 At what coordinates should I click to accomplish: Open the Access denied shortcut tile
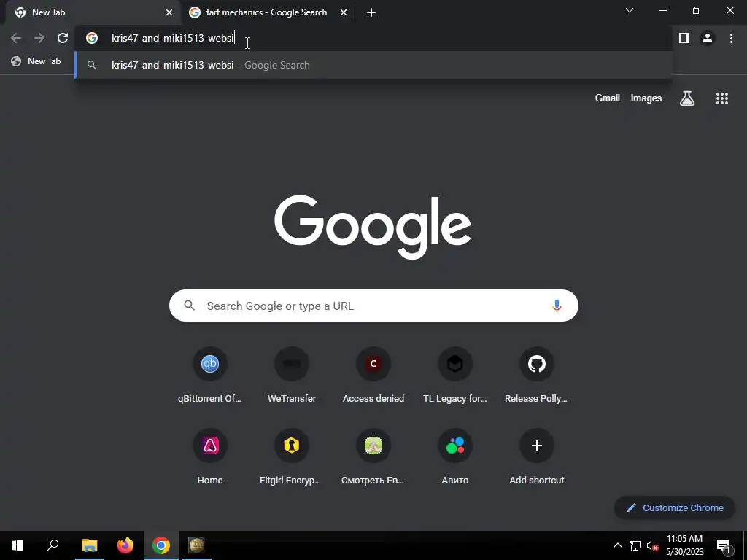[373, 376]
